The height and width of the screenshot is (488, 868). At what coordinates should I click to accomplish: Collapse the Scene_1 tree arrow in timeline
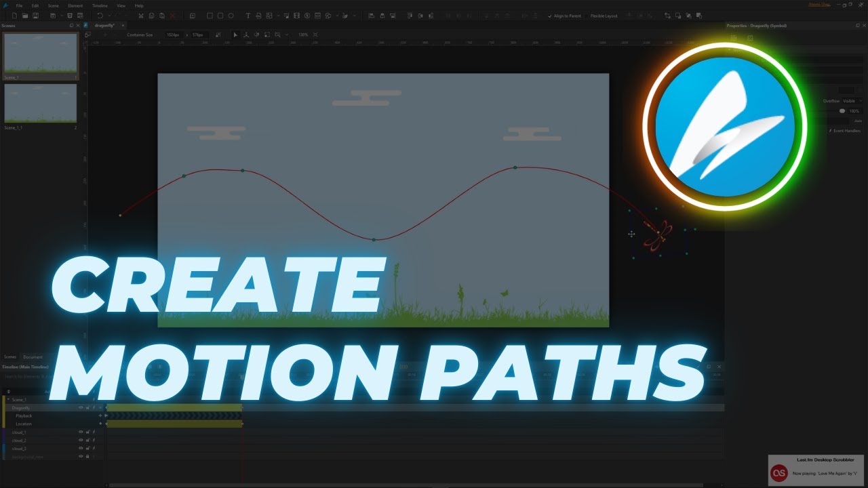tap(8, 399)
